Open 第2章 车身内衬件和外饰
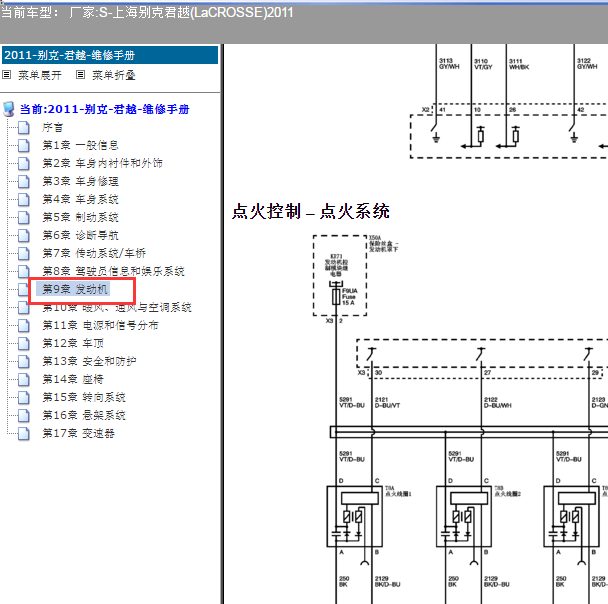608x604 pixels. (x=102, y=163)
